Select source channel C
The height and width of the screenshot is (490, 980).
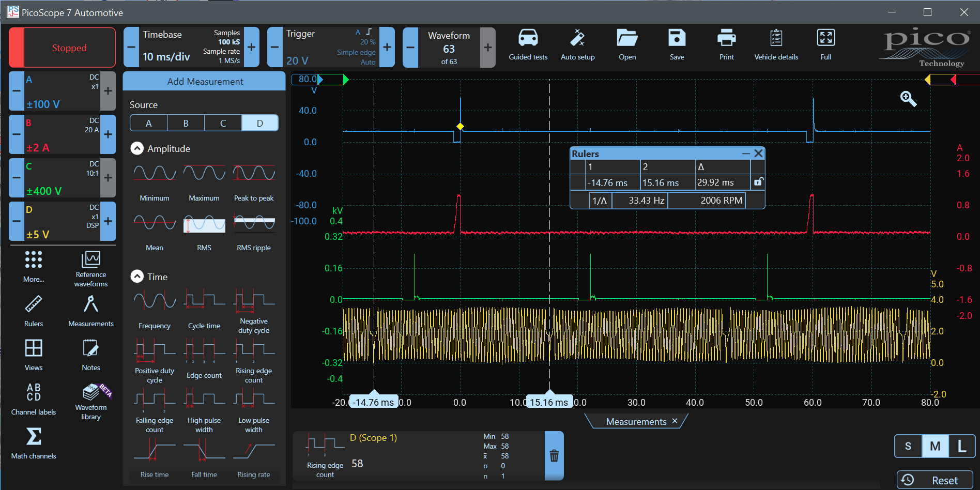point(223,123)
